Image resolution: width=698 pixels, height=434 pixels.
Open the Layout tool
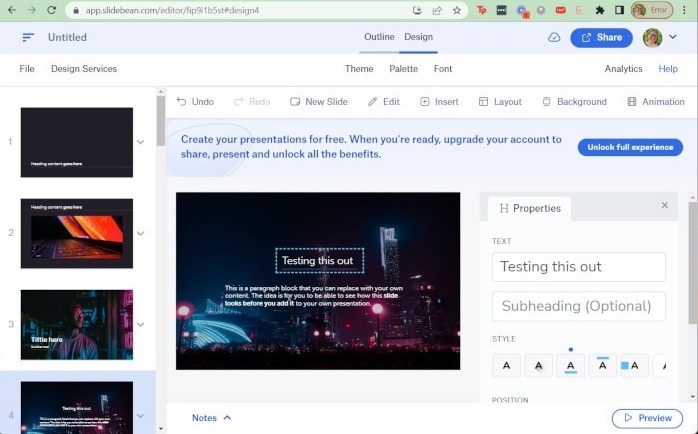[500, 101]
